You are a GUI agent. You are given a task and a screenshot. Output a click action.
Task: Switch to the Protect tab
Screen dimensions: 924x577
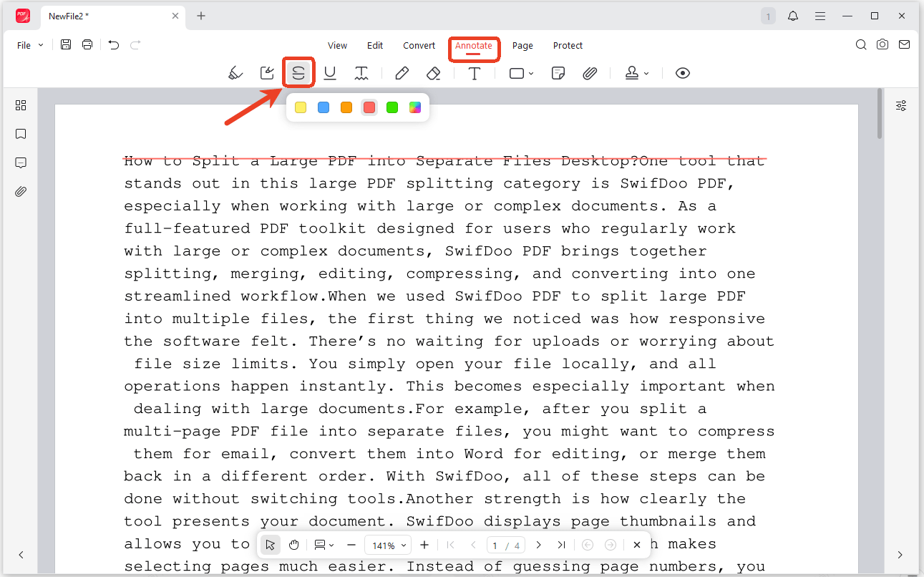pyautogui.click(x=568, y=45)
